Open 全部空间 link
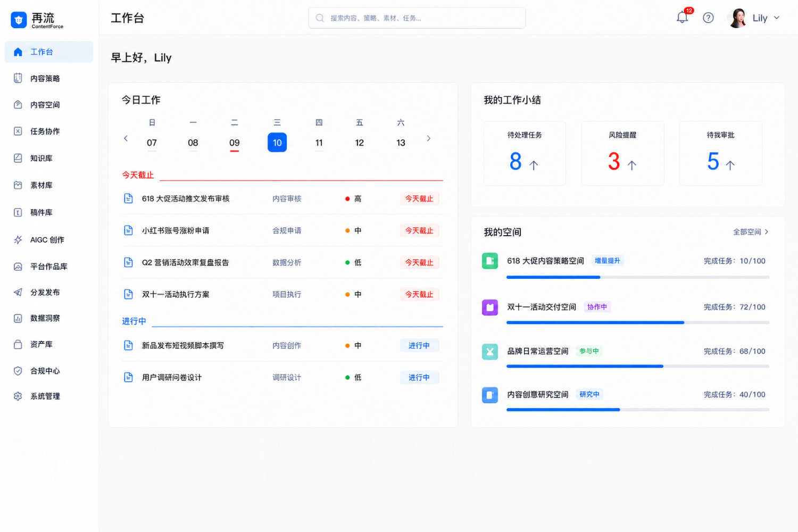The height and width of the screenshot is (532, 798). 751,232
